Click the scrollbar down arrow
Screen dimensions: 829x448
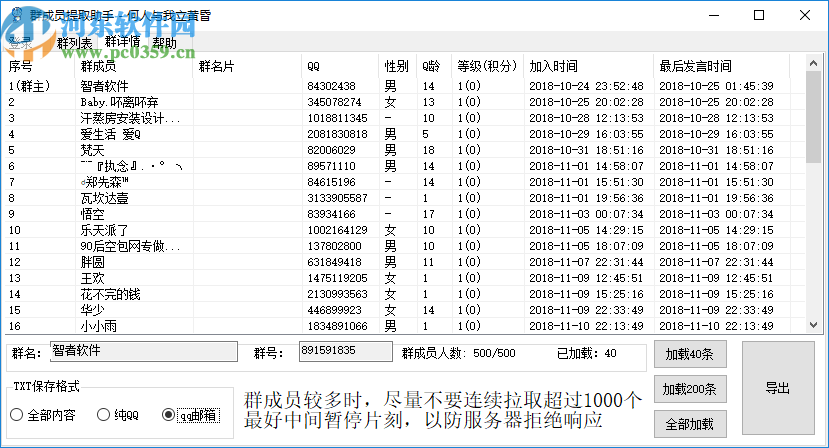tap(813, 325)
